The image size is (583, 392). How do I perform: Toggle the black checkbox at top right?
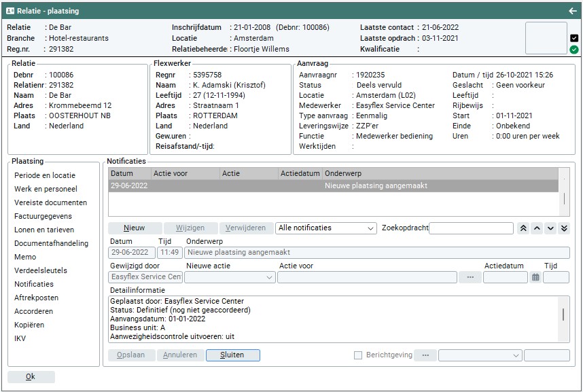[574, 38]
